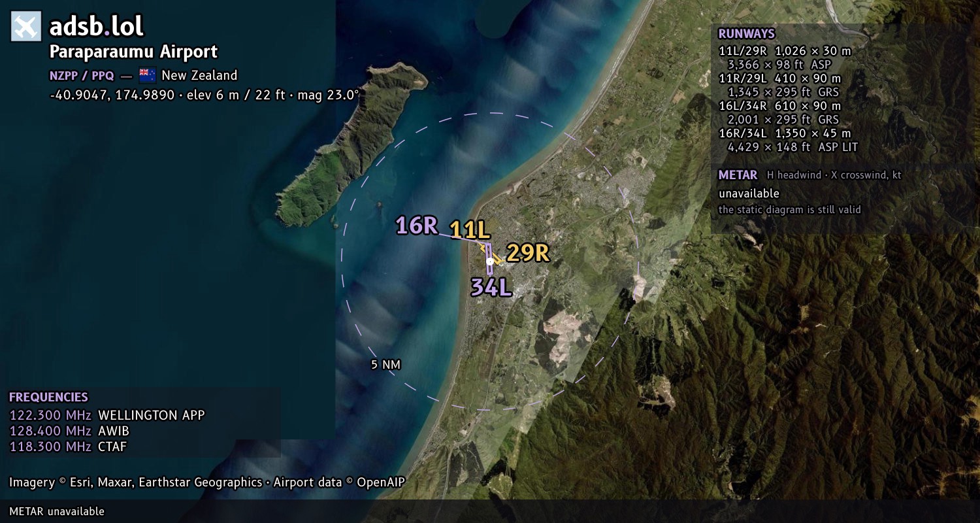Click the 16R runway label
The width and height of the screenshot is (980, 523).
pyautogui.click(x=416, y=226)
